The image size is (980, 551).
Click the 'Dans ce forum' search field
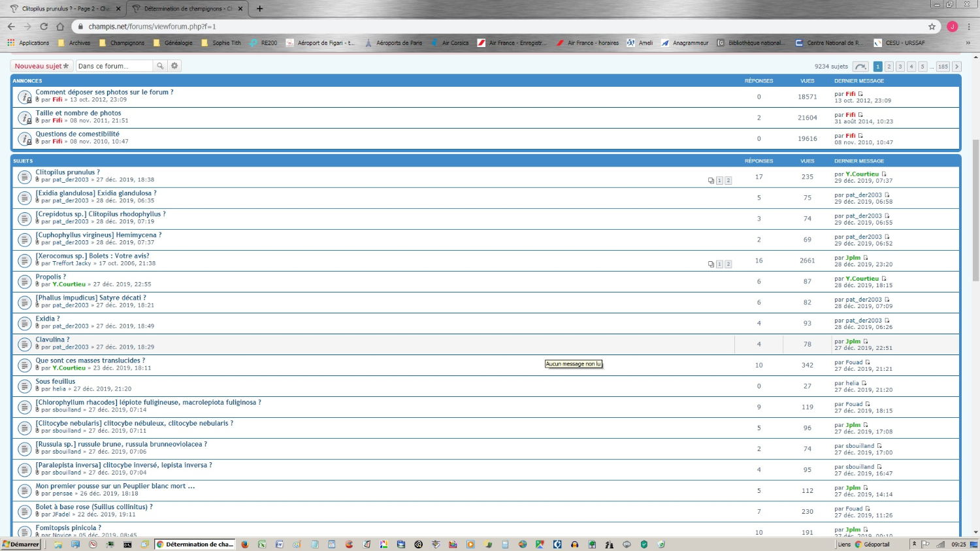coord(114,66)
